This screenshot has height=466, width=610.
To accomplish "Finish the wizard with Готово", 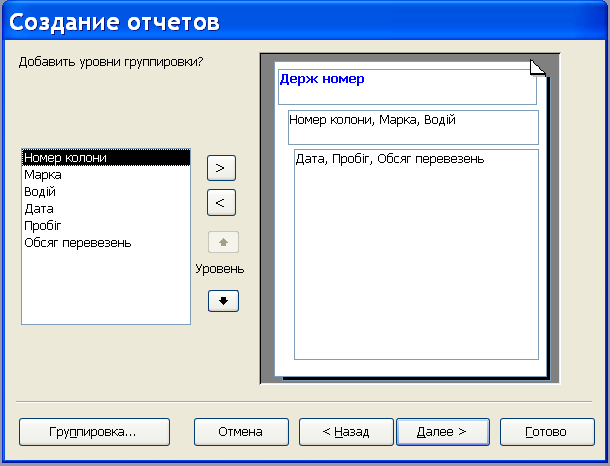I will click(547, 432).
